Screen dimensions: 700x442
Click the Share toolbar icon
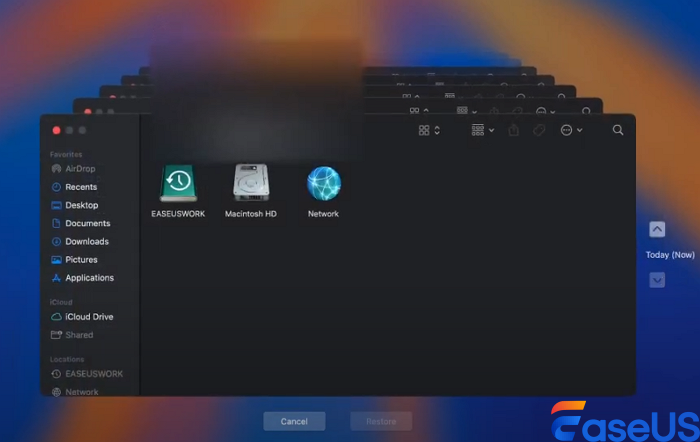[514, 130]
